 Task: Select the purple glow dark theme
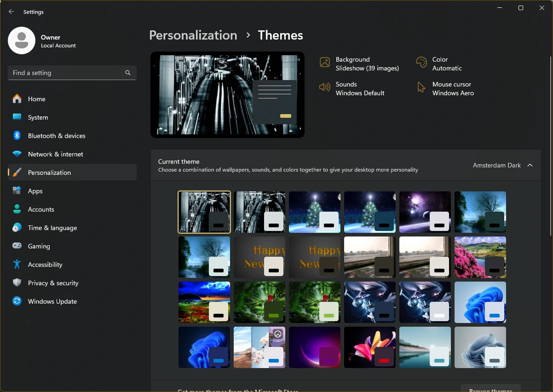315,347
